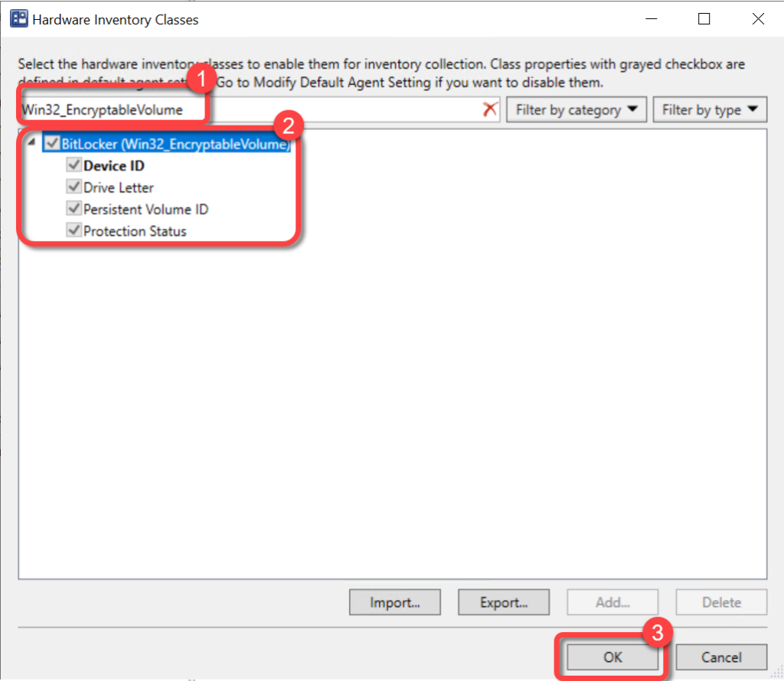Image resolution: width=784 pixels, height=681 pixels.
Task: Clear the search filter with red X
Action: coord(490,109)
